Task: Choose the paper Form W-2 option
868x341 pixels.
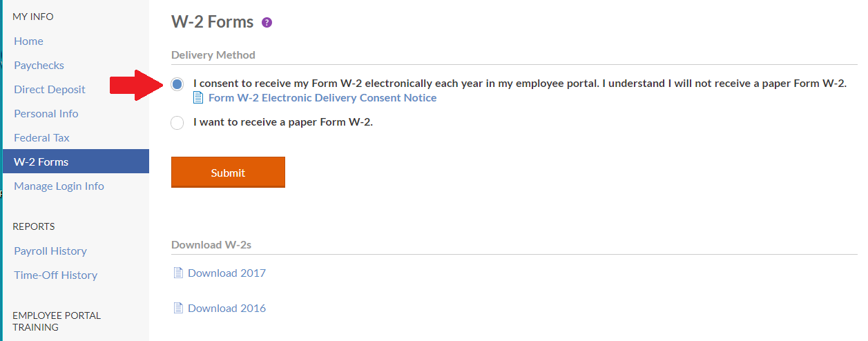Action: (177, 123)
